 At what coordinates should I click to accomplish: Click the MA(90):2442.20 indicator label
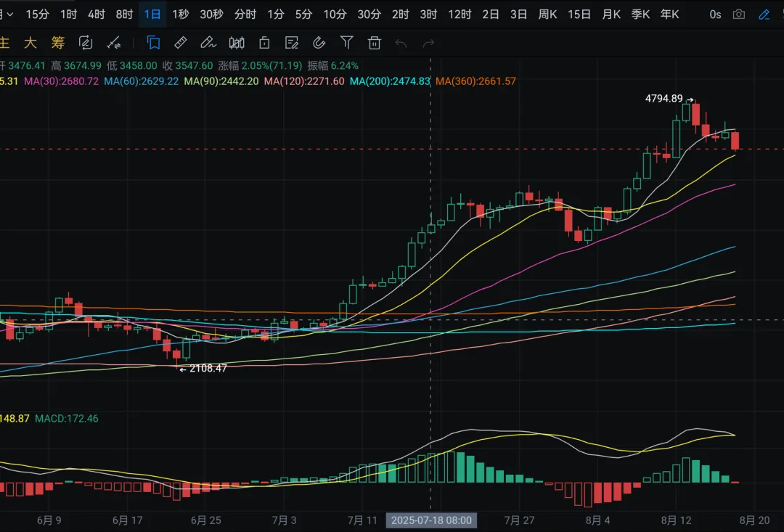(x=221, y=81)
